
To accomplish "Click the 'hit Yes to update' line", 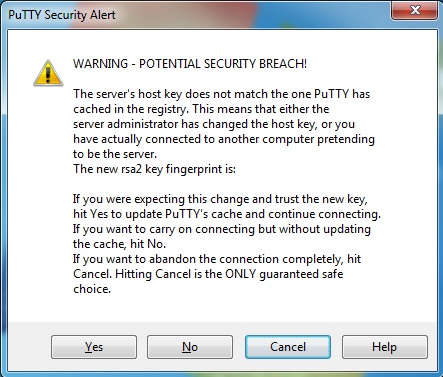I will 227,214.
